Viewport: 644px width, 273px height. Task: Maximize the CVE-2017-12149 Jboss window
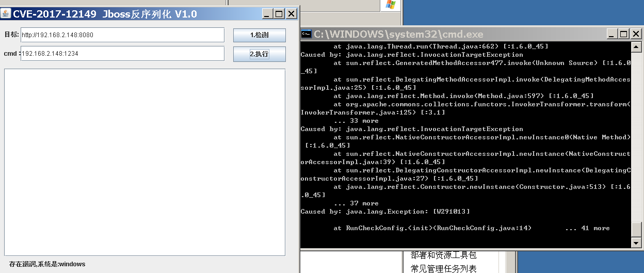pos(279,14)
